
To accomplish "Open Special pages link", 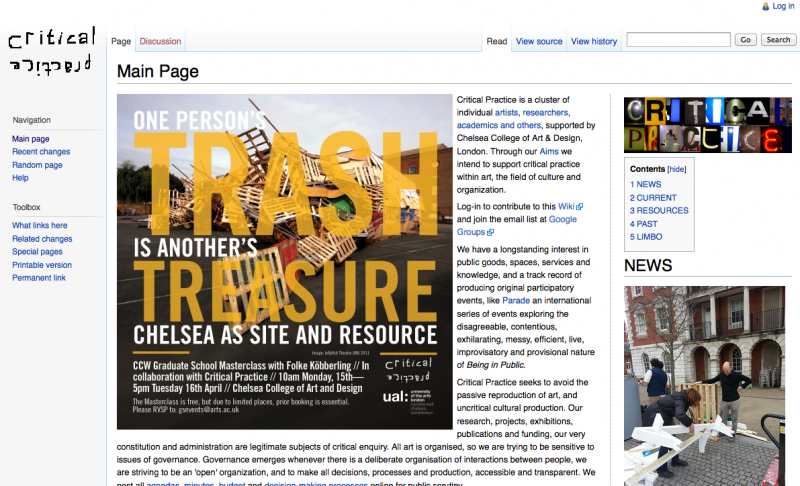I will [37, 251].
